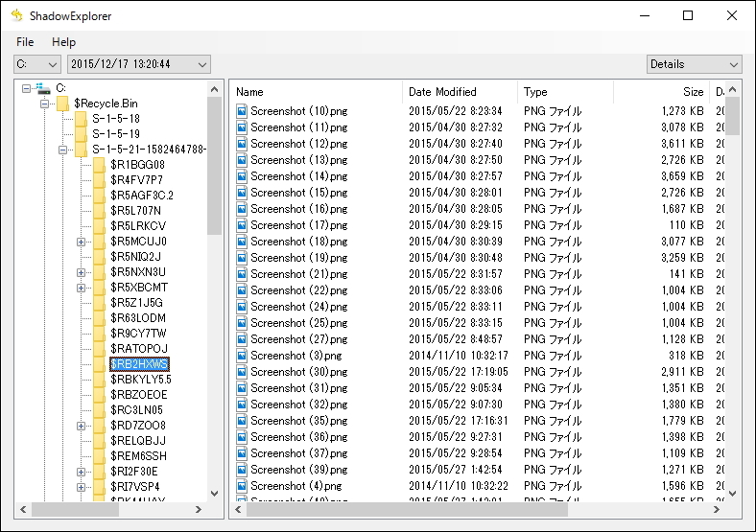Click the $R1BGG08 folder icon
The height and width of the screenshot is (532, 756).
(x=100, y=165)
